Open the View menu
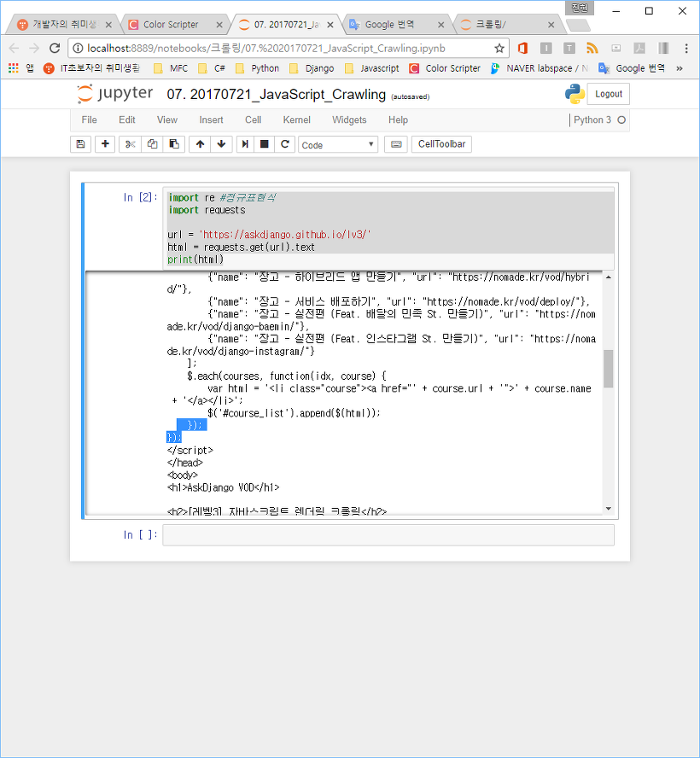 pyautogui.click(x=167, y=120)
